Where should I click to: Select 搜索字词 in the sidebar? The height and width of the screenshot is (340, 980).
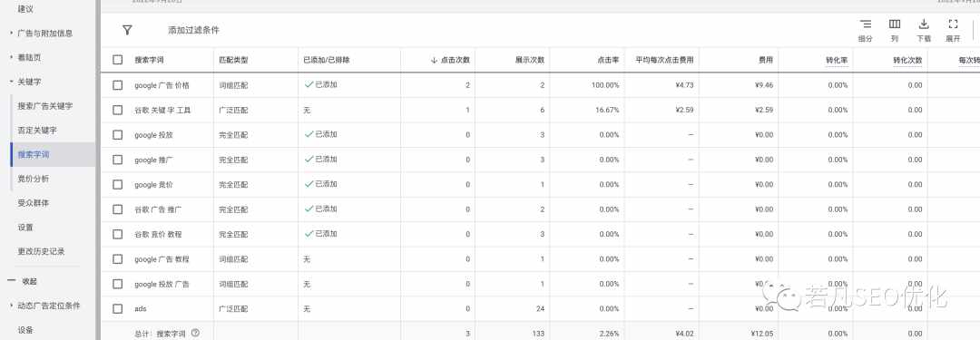(x=34, y=154)
